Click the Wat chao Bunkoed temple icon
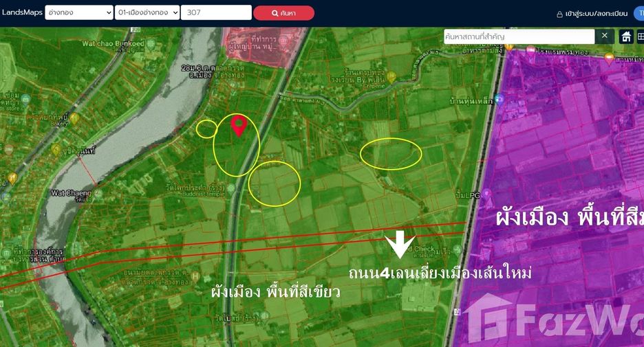This screenshot has height=347, width=644. pos(151,43)
